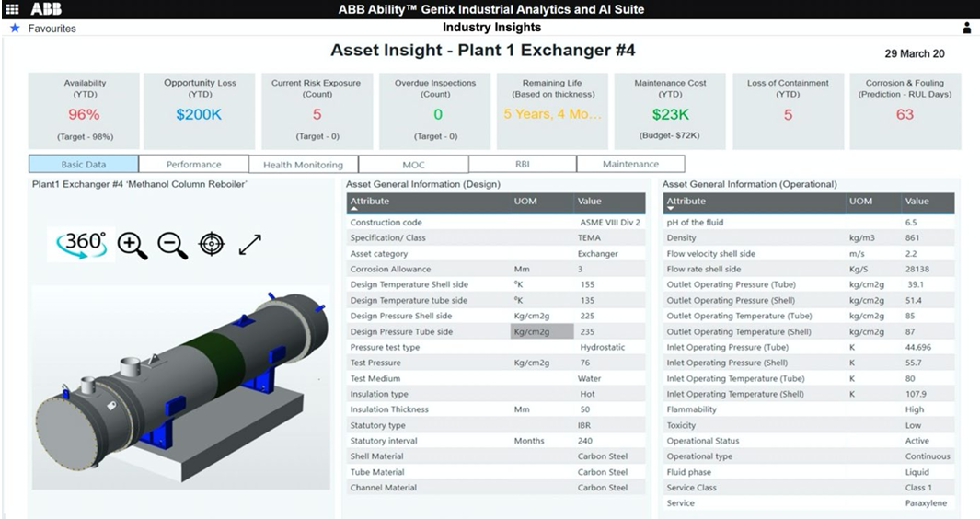
Task: Open the Health Monitoring tab
Action: 303,165
